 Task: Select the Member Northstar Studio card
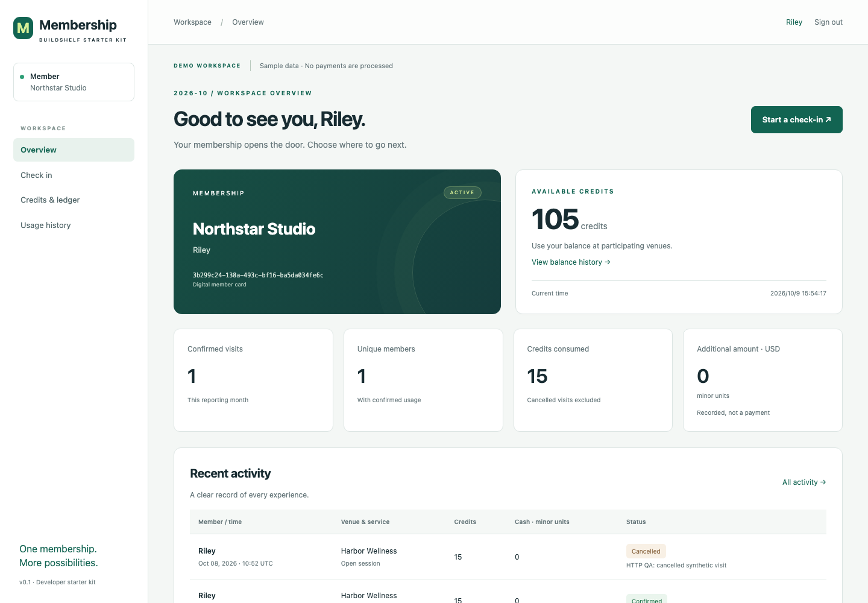click(x=74, y=82)
